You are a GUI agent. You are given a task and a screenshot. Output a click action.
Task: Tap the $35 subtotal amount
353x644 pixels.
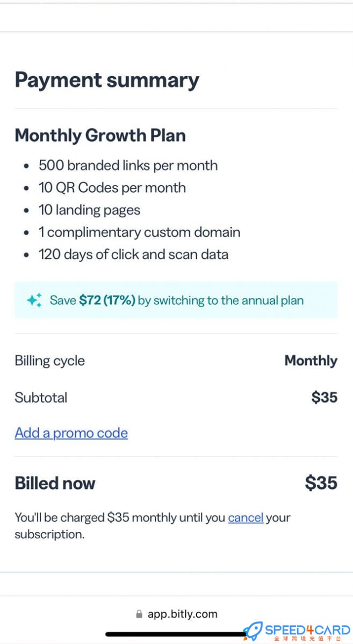pos(324,397)
